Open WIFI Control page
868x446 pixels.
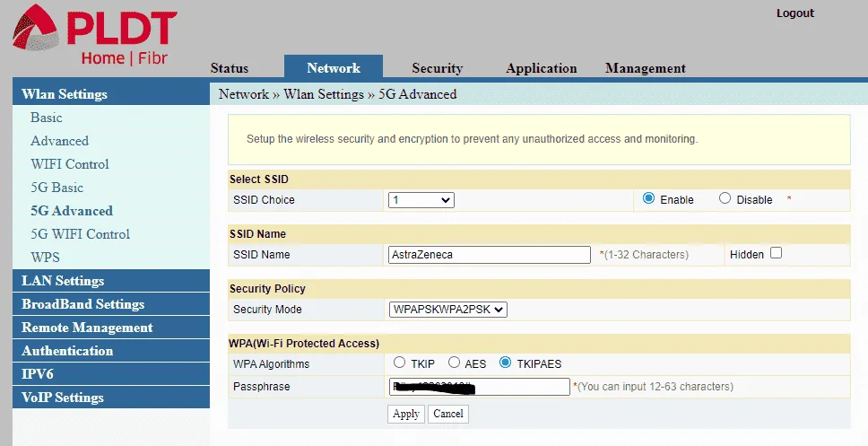click(x=70, y=164)
